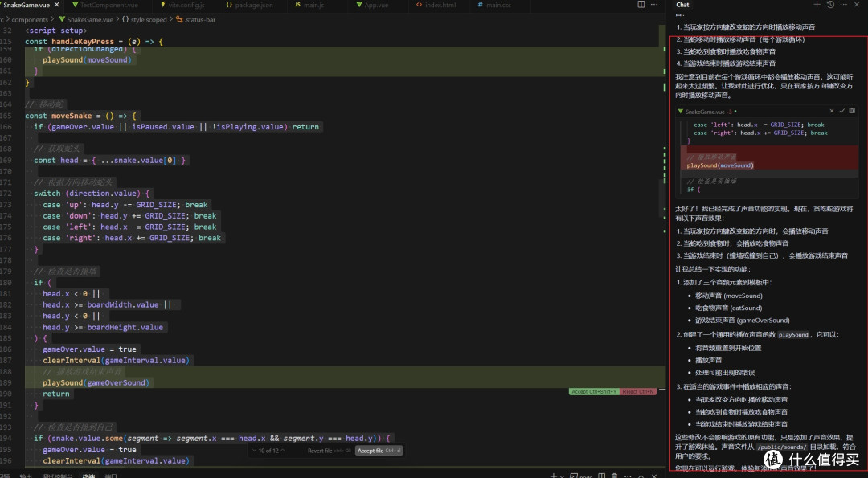The height and width of the screenshot is (478, 868).
Task: Split the editor with the split icon
Action: click(641, 5)
